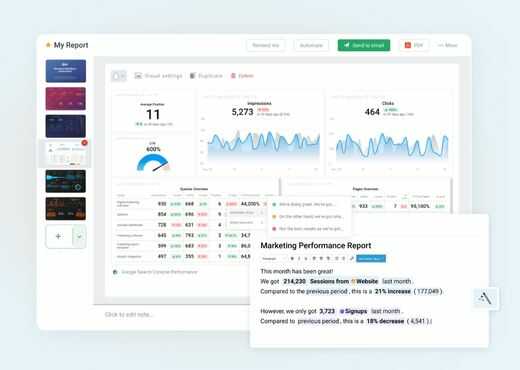Click the red Delete slide icon

coord(233,76)
